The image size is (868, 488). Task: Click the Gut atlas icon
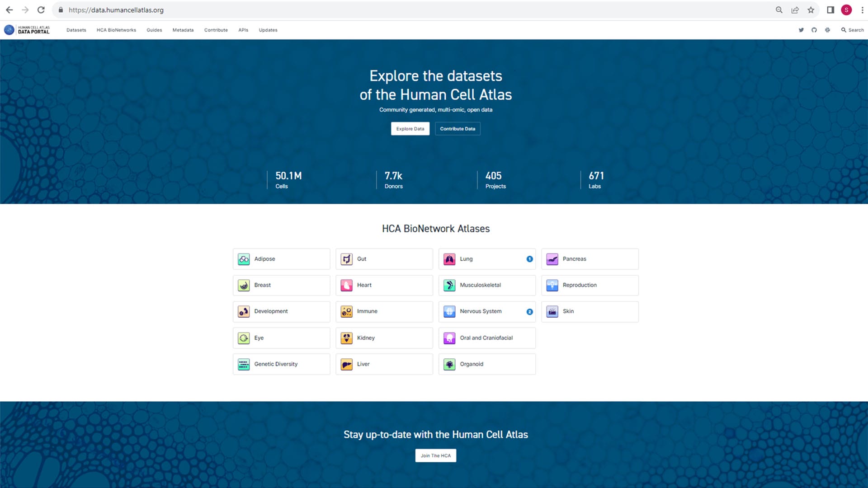[347, 259]
